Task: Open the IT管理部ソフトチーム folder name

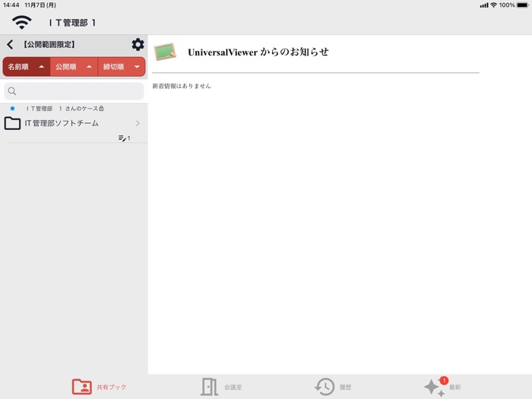Action: click(62, 123)
